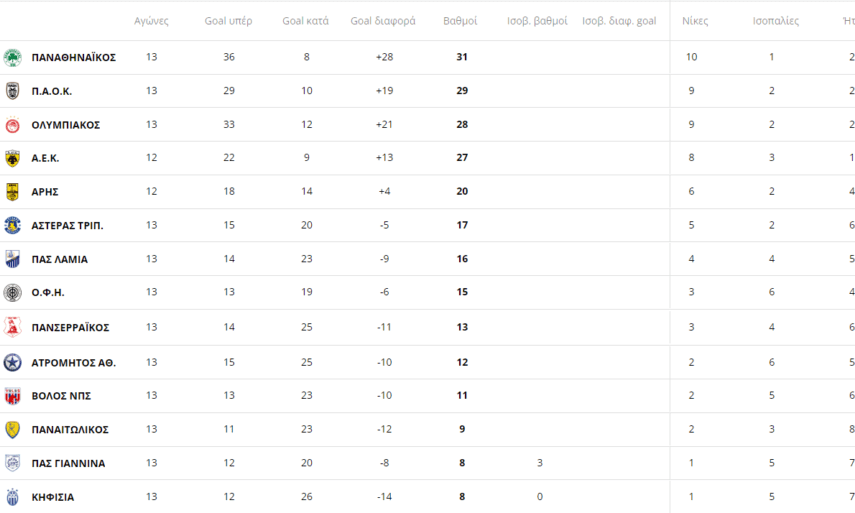Click the Ο.Φ.Η. round crest
Screen dimensions: 855x513
point(13,293)
